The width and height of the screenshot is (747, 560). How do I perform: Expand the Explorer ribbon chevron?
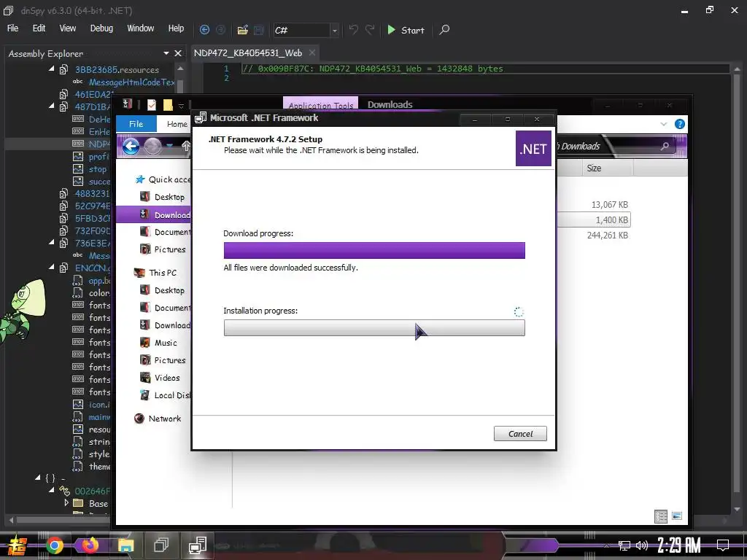(664, 124)
